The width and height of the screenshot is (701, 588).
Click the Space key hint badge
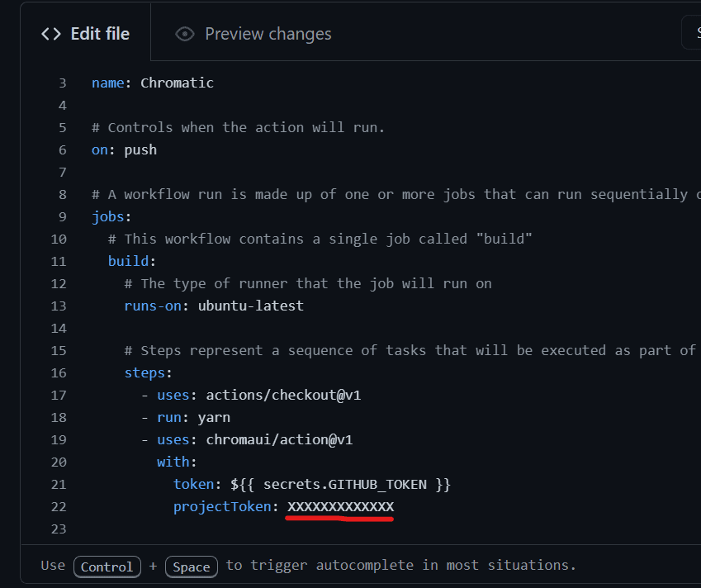click(x=192, y=567)
